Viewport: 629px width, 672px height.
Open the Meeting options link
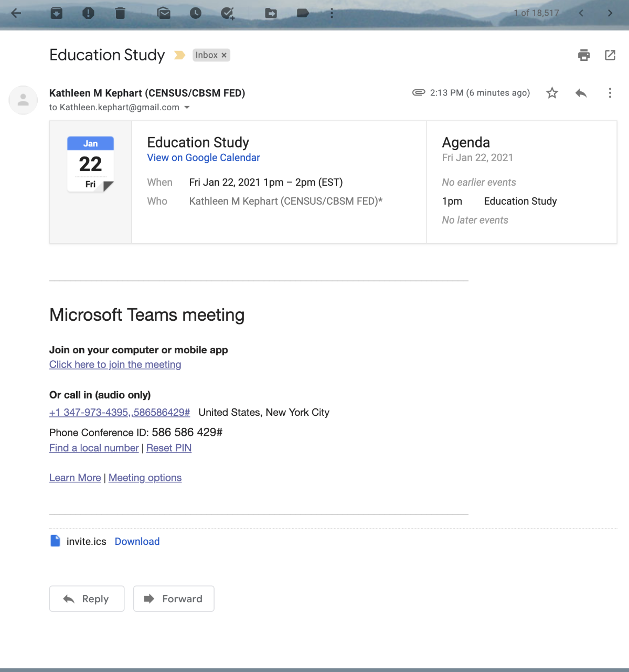(145, 478)
